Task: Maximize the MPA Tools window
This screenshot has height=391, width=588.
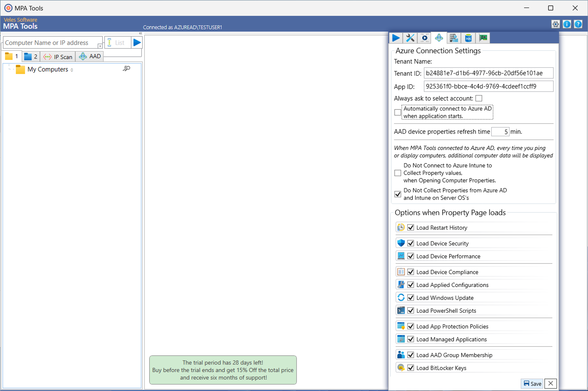Action: coord(551,8)
